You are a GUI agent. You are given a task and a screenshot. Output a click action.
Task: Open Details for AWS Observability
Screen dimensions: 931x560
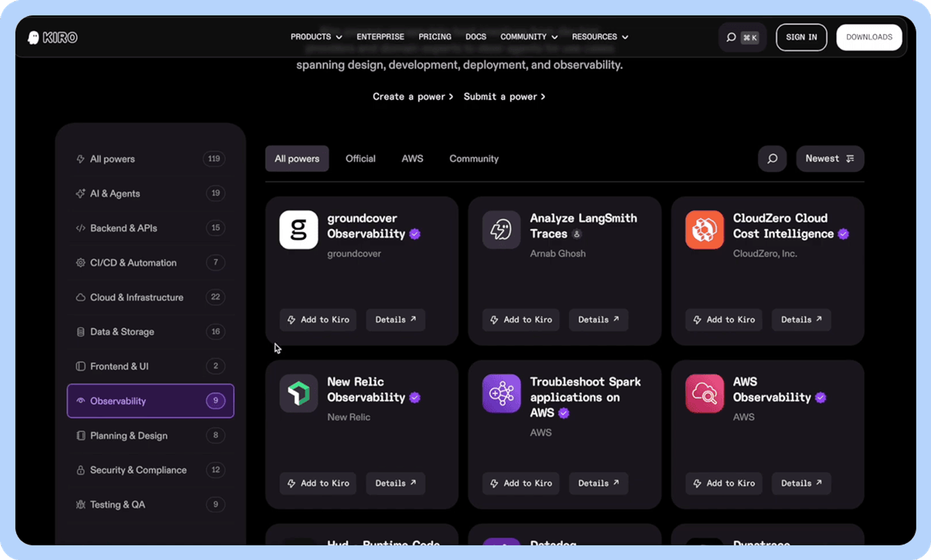tap(801, 483)
